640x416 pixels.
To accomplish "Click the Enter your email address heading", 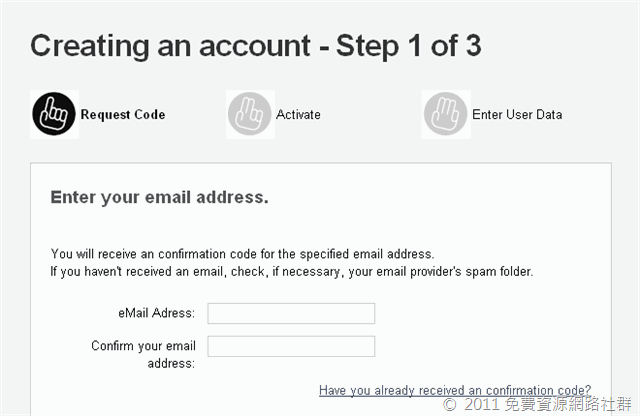I will tap(160, 198).
